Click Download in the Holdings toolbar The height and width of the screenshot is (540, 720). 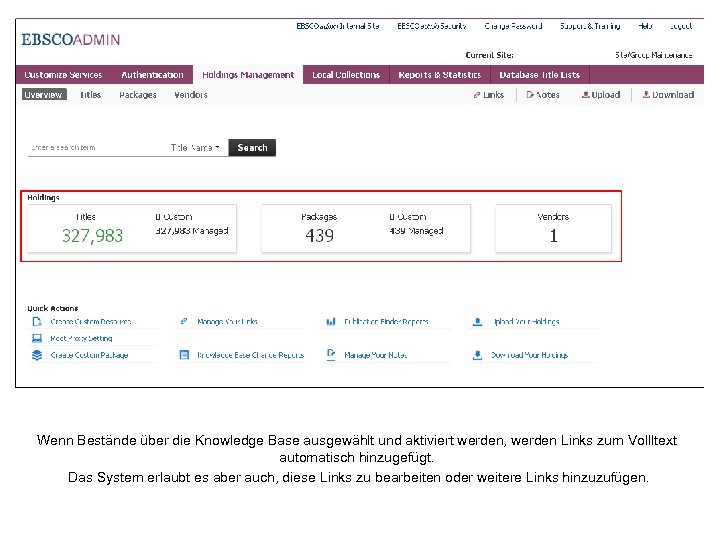668,95
